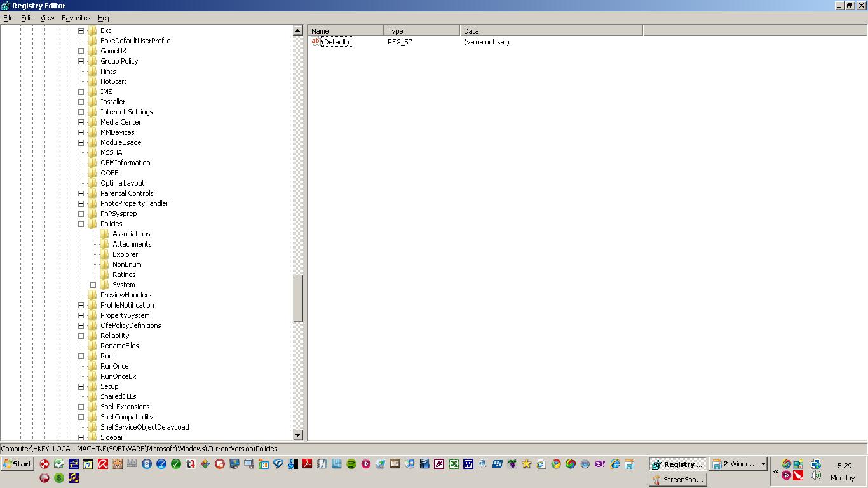Select the Associations key
Screen dimensions: 868x488
pyautogui.click(x=132, y=234)
